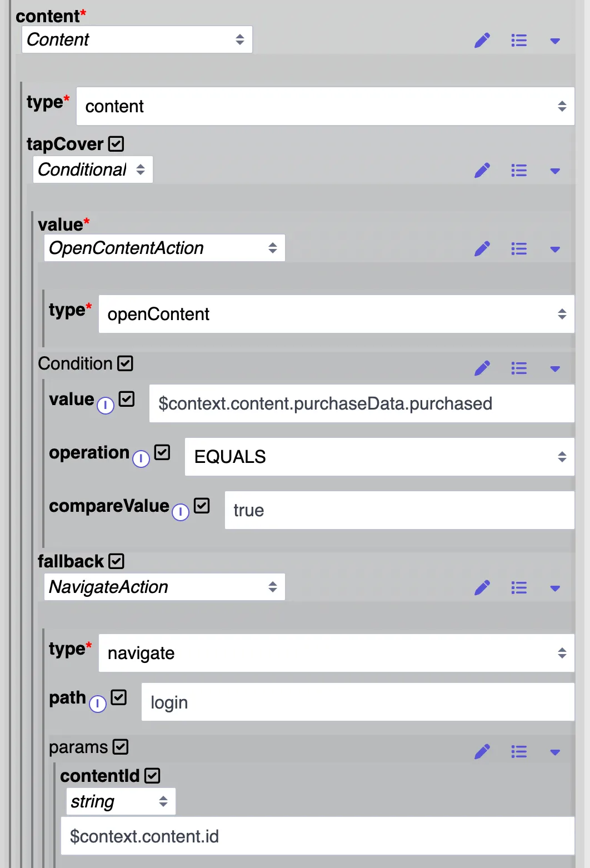Image resolution: width=590 pixels, height=868 pixels.
Task: Toggle the operation field checkbox
Action: (x=162, y=452)
